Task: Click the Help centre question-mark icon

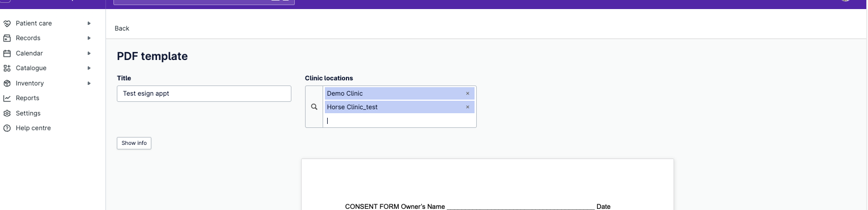Action: click(x=7, y=128)
